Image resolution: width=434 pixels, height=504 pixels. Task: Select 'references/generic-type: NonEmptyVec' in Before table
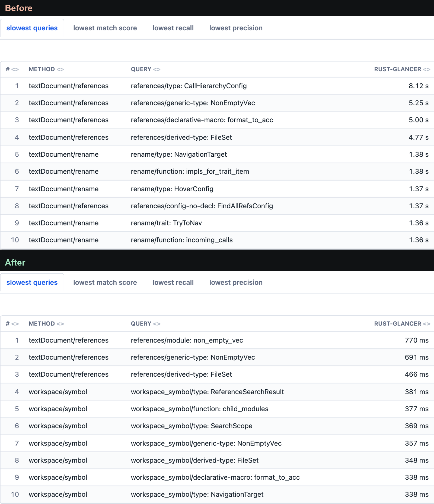tap(193, 103)
